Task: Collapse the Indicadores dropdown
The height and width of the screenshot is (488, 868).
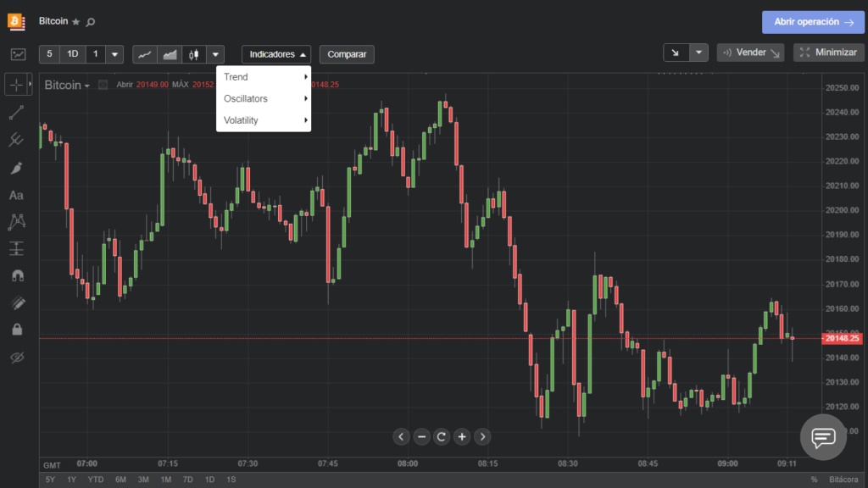Action: pos(276,54)
